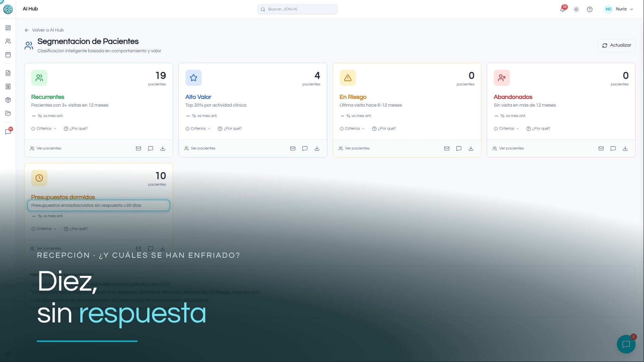This screenshot has height=362, width=644.
Task: Open the billing icon in sidebar
Action: [x=8, y=86]
